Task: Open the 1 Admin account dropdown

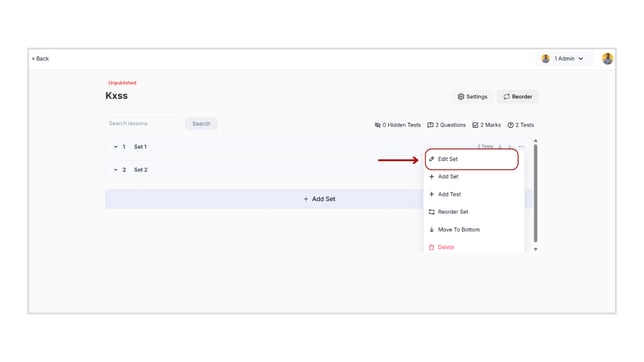Action: pos(564,59)
